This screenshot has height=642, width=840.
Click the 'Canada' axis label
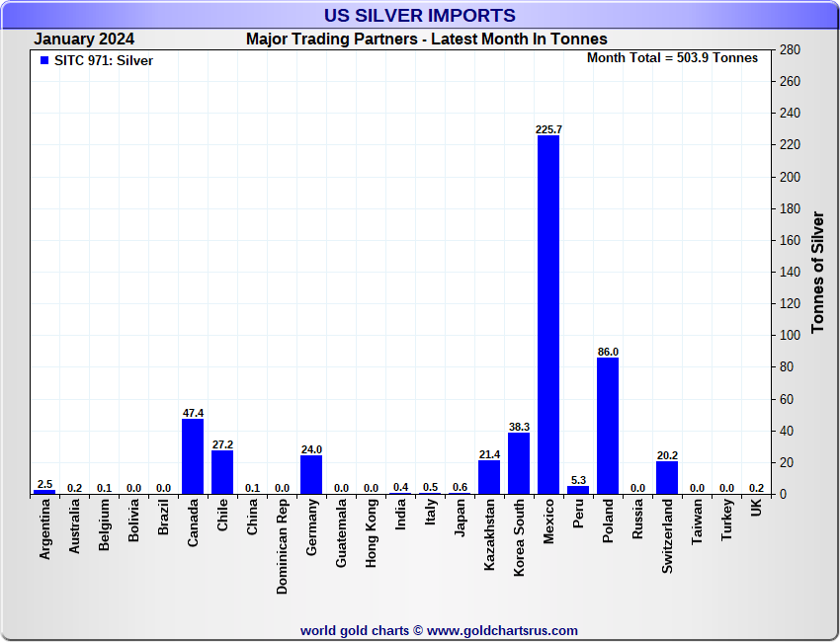click(x=193, y=522)
